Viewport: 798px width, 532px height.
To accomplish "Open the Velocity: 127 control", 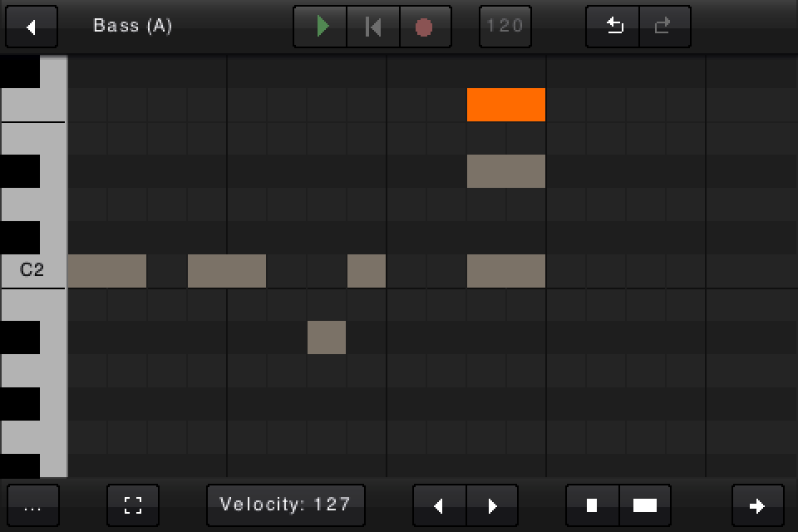I will [x=285, y=505].
